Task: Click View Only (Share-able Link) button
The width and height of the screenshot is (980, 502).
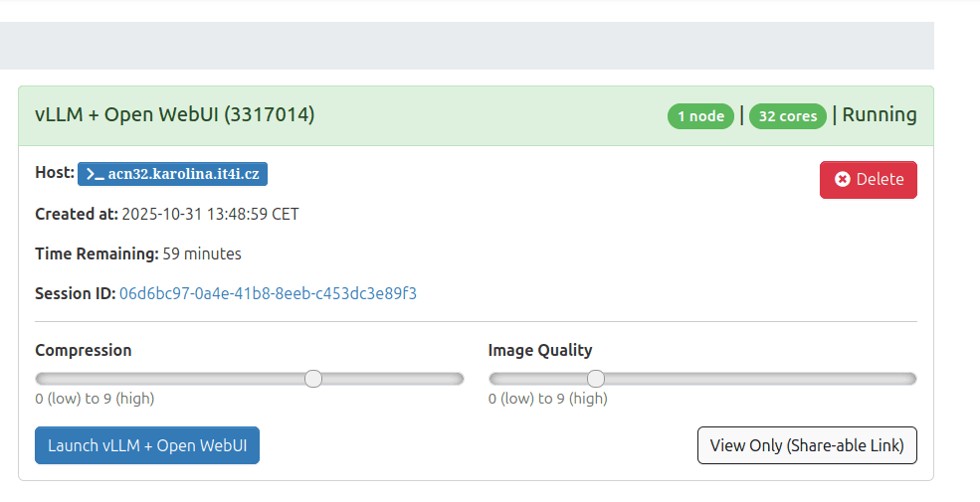Action: (x=807, y=445)
